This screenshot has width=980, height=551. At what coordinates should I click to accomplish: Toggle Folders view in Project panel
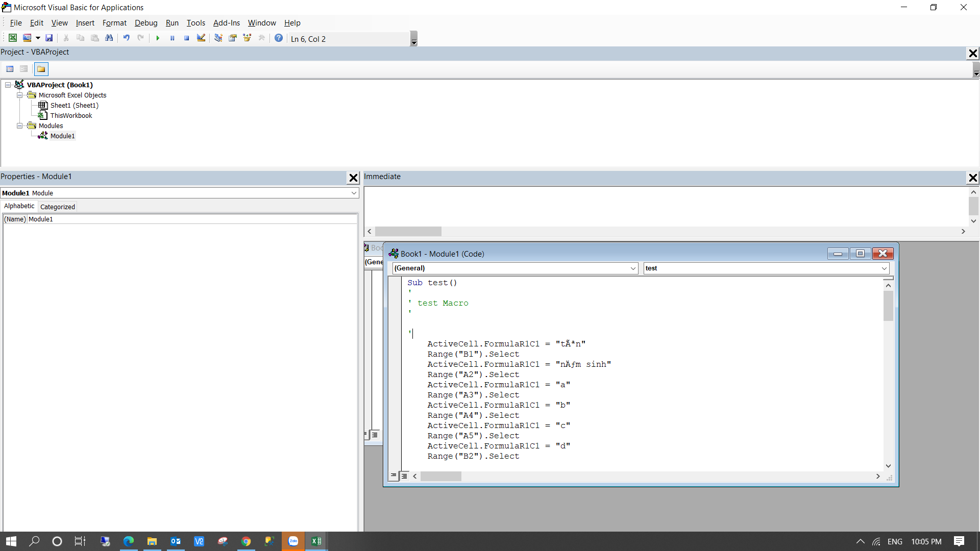click(x=41, y=69)
